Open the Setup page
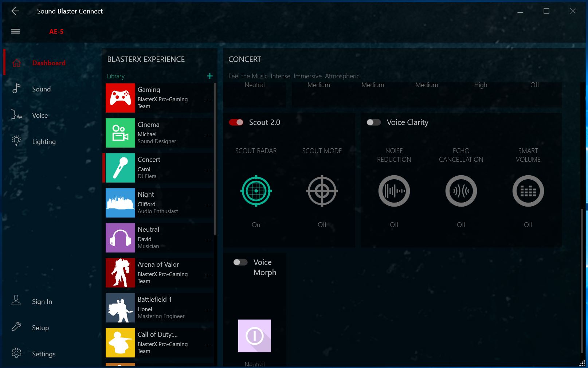 coord(40,328)
